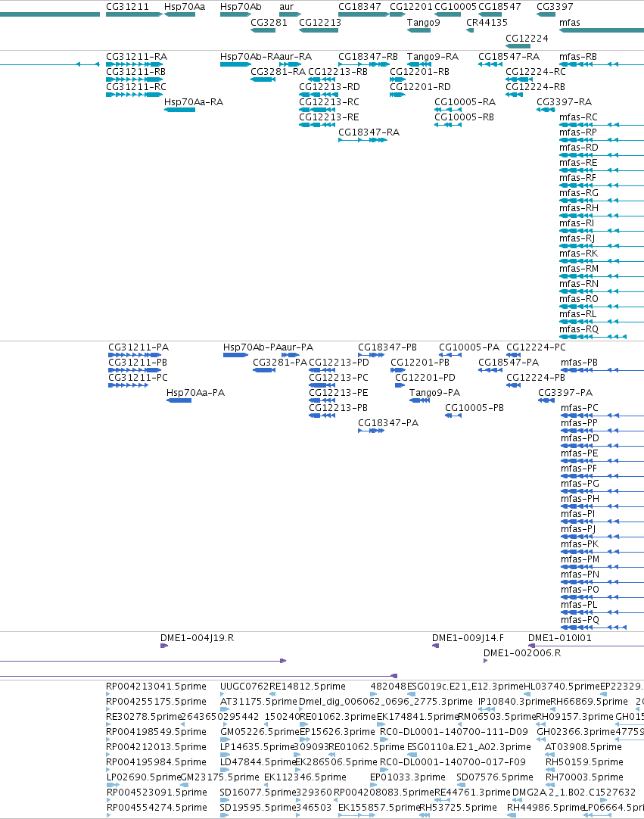
Task: Select the CG10005-RB transcript label
Action: point(464,117)
